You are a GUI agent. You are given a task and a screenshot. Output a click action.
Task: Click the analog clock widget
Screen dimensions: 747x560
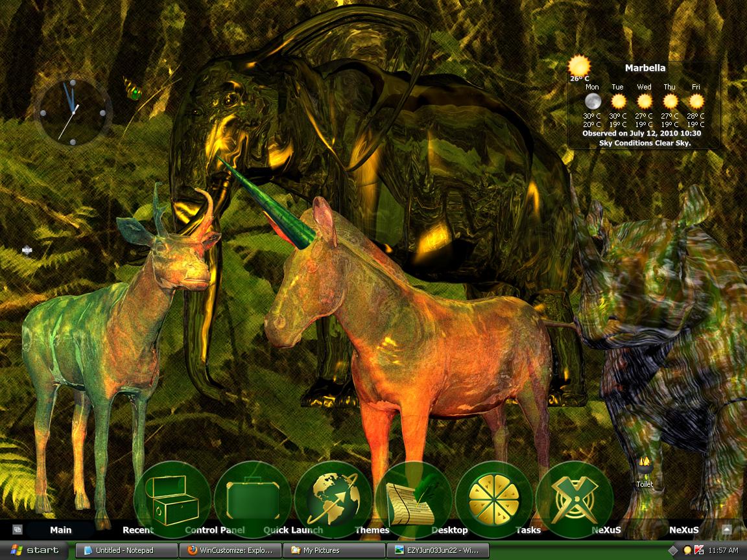73,113
